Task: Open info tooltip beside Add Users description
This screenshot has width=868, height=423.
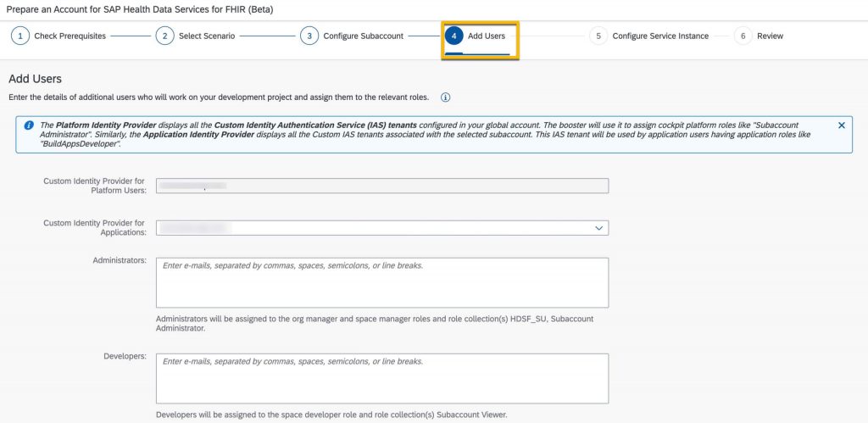Action: [x=446, y=97]
